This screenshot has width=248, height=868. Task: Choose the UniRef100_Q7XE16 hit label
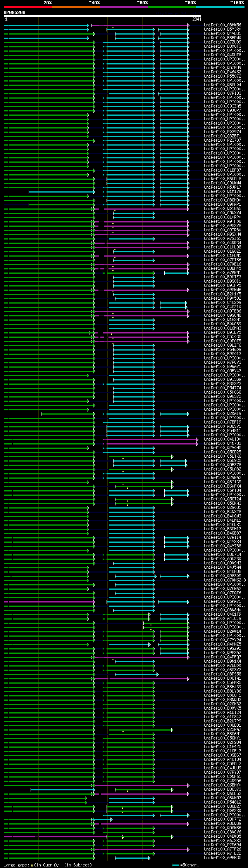click(x=222, y=264)
